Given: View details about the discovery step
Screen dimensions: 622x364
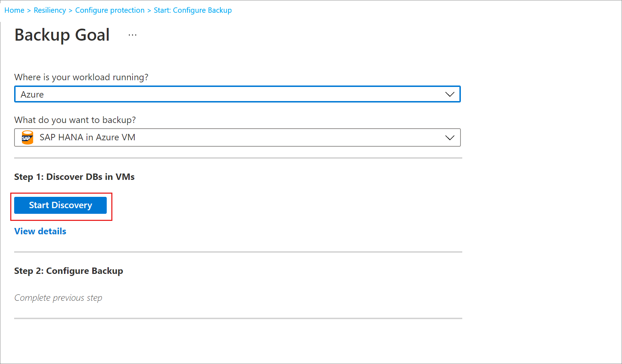Looking at the screenshot, I should pyautogui.click(x=40, y=231).
